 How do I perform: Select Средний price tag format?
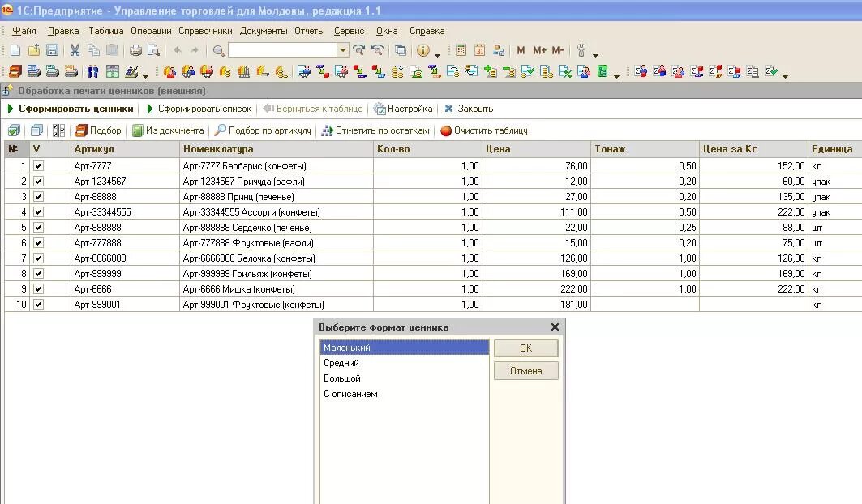coord(404,363)
